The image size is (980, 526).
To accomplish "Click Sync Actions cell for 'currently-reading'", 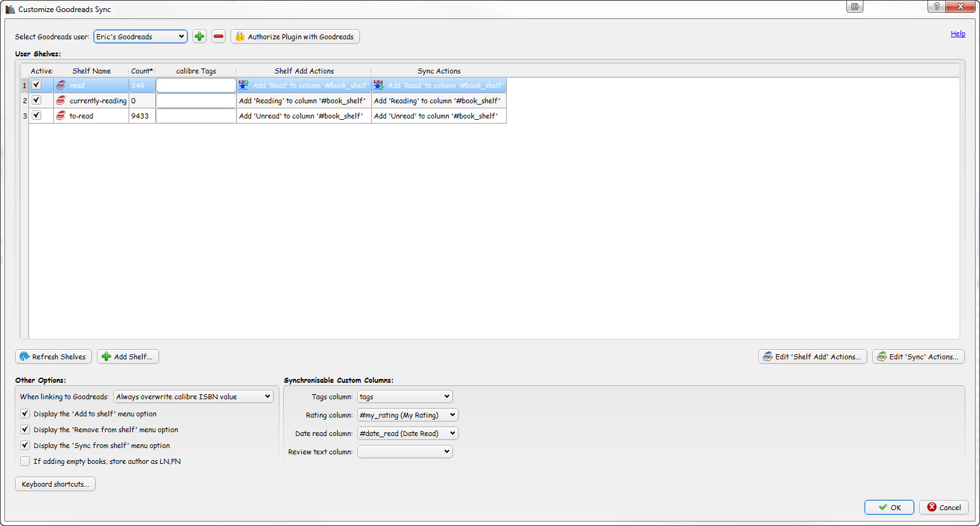I will pos(439,101).
